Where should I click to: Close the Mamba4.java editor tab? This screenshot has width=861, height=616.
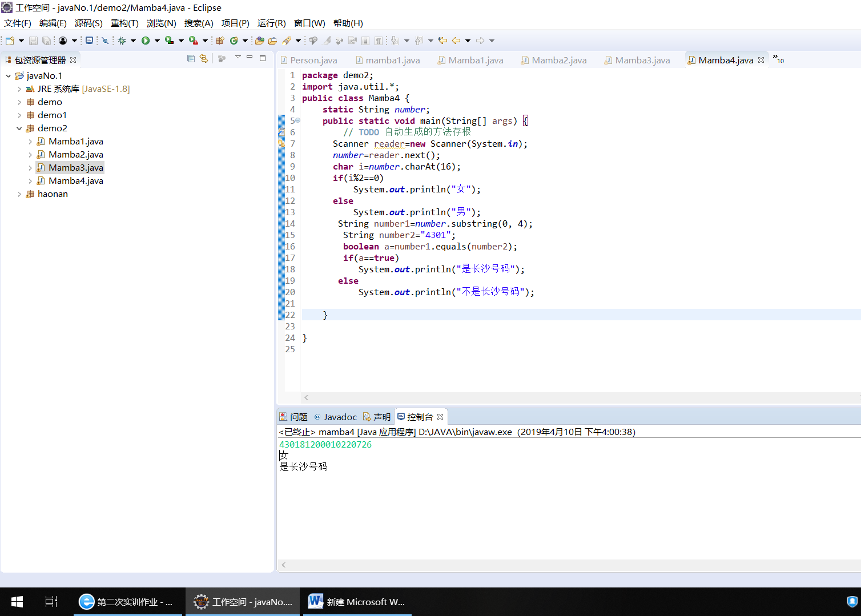tap(761, 60)
